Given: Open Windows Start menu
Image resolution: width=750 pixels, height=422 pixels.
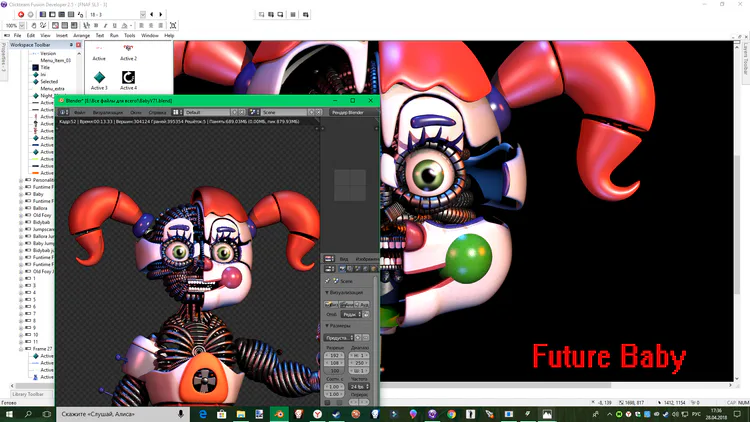Looking at the screenshot, I should point(9,414).
